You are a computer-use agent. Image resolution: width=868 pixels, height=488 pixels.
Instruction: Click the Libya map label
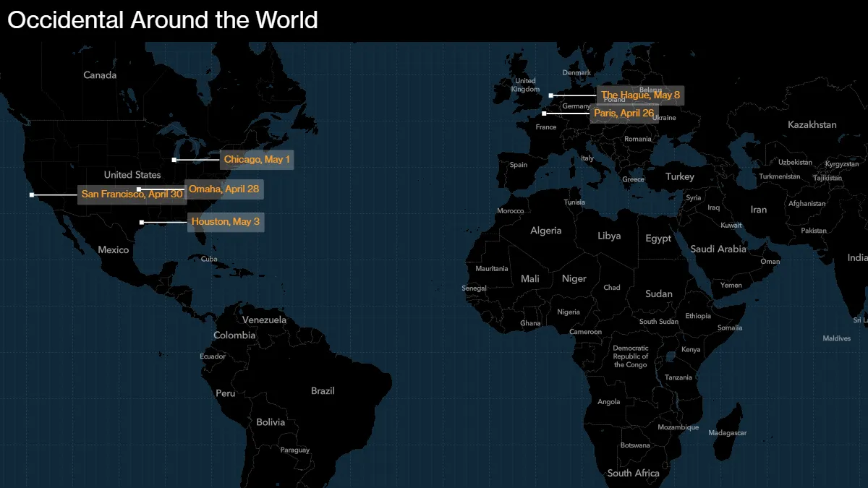[609, 236]
